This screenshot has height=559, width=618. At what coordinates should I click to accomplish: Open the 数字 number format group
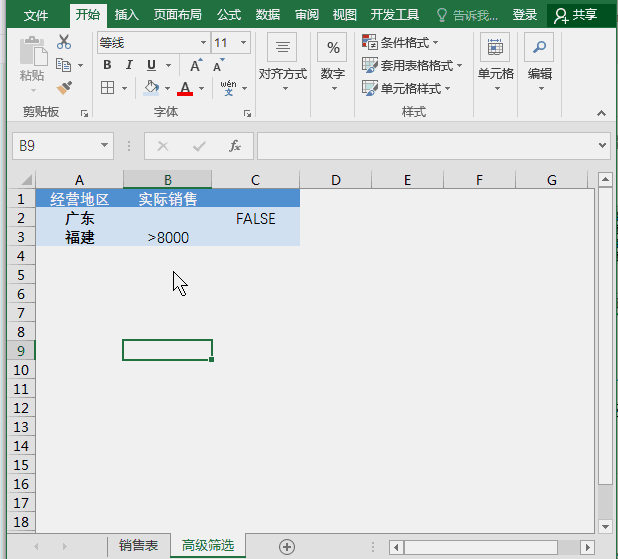[x=333, y=63]
